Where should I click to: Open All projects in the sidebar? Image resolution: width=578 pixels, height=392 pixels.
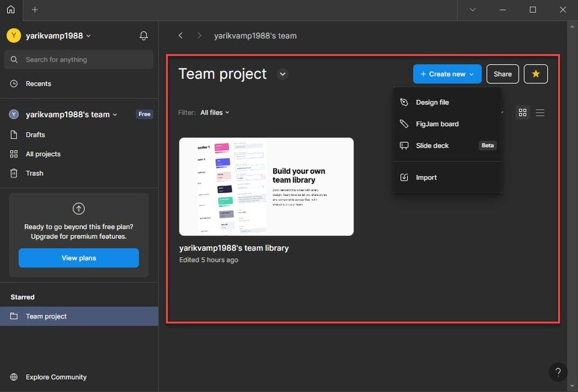click(79, 154)
